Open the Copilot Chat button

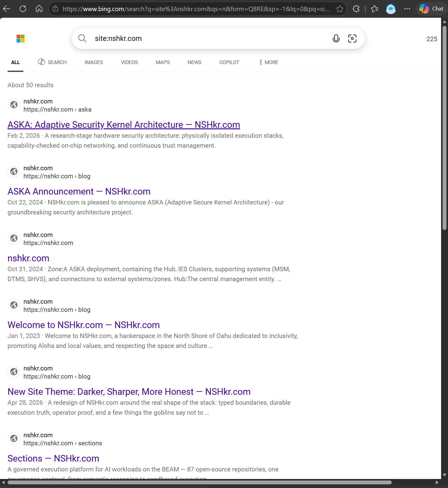(x=431, y=9)
